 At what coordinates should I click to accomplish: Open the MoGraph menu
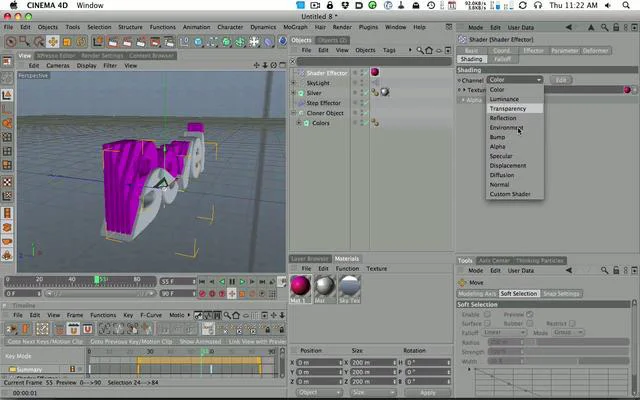[x=295, y=27]
